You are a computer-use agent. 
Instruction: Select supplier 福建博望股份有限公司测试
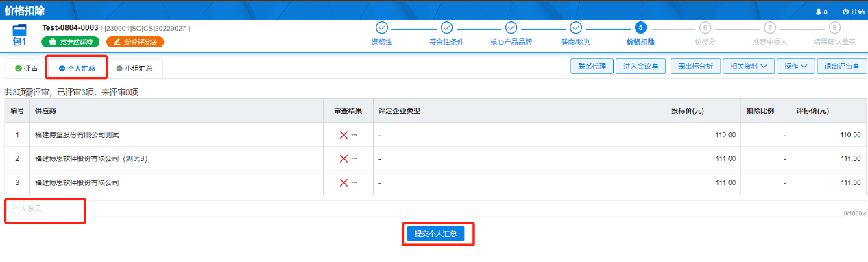77,135
